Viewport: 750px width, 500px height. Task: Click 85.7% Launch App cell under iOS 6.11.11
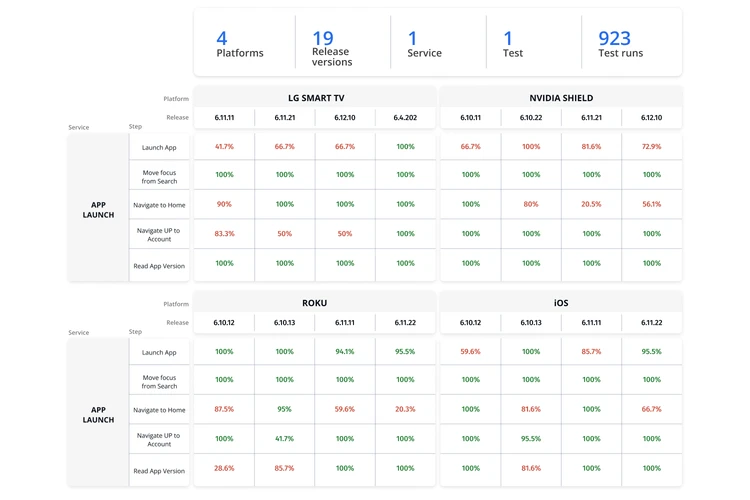pyautogui.click(x=591, y=351)
